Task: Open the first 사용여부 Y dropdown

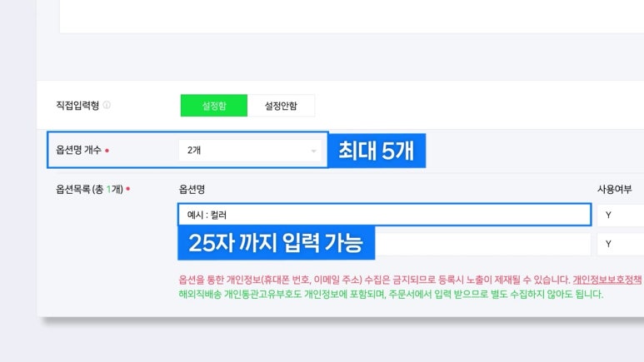Action: point(621,215)
